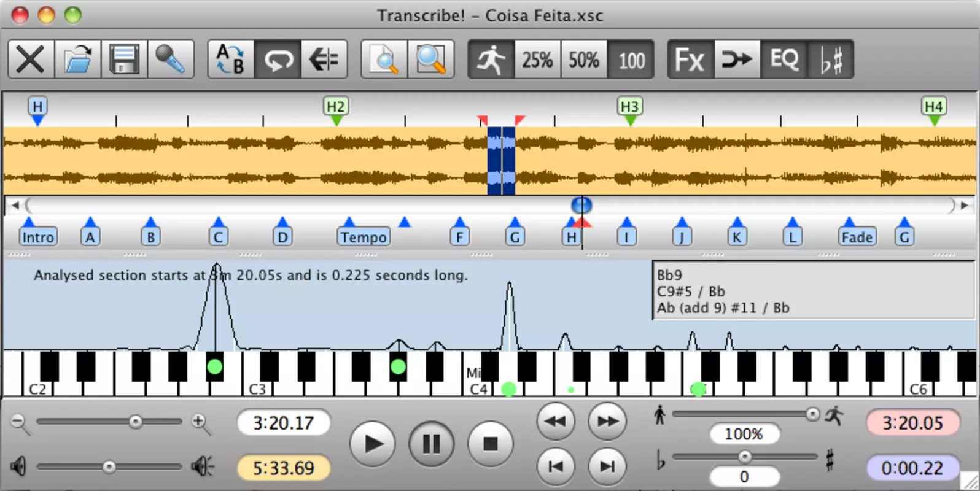Click the standing man slow-speed icon

(x=659, y=415)
